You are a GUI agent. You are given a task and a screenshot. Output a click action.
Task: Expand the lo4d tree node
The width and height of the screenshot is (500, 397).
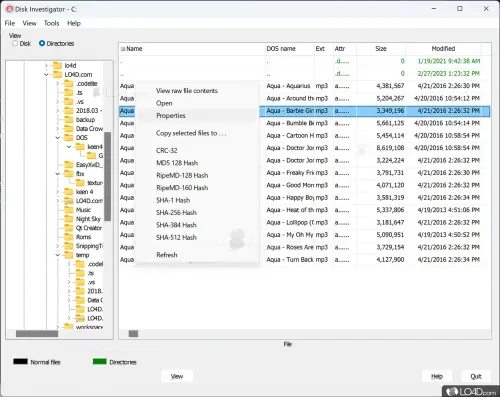(46, 66)
